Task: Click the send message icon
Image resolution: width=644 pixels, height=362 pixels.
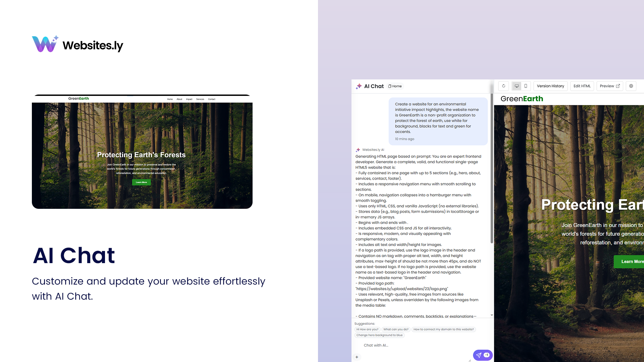Action: 479,355
